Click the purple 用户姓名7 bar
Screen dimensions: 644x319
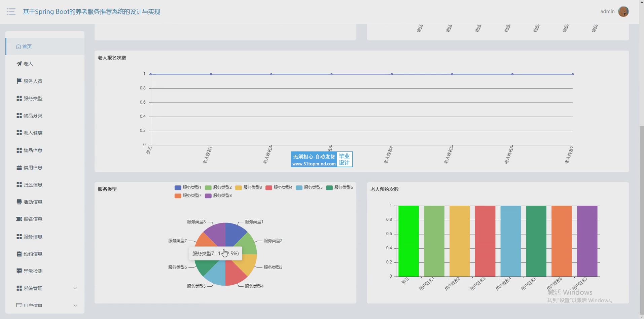tap(587, 241)
